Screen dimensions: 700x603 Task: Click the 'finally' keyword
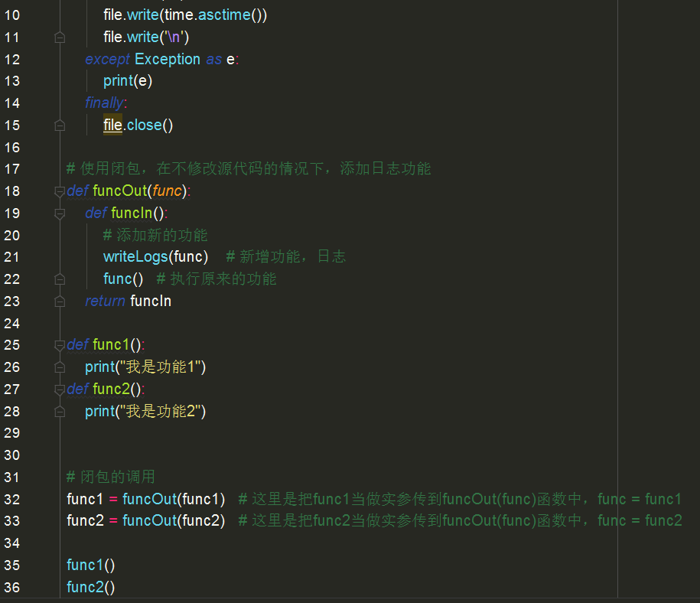tap(104, 103)
